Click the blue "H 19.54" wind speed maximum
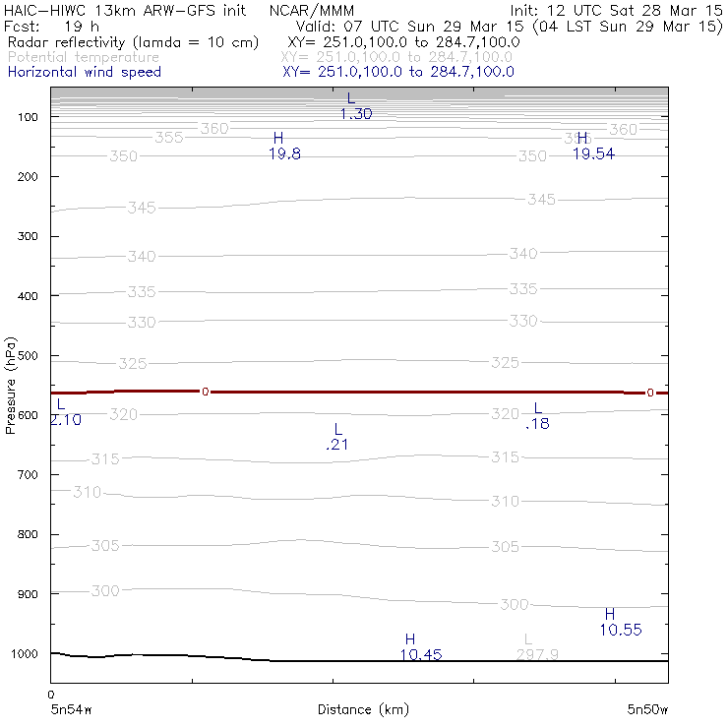The height and width of the screenshot is (728, 728). tap(593, 146)
